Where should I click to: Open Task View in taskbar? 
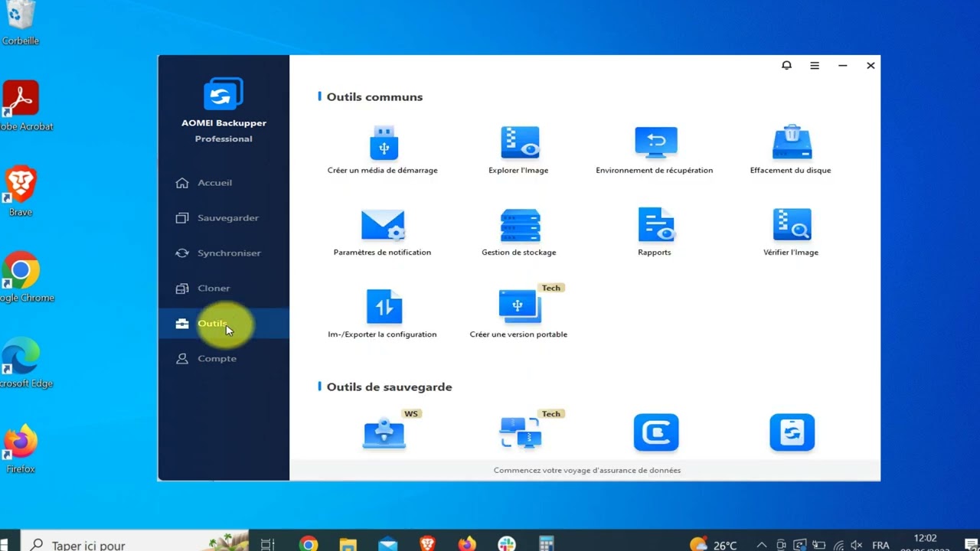267,545
